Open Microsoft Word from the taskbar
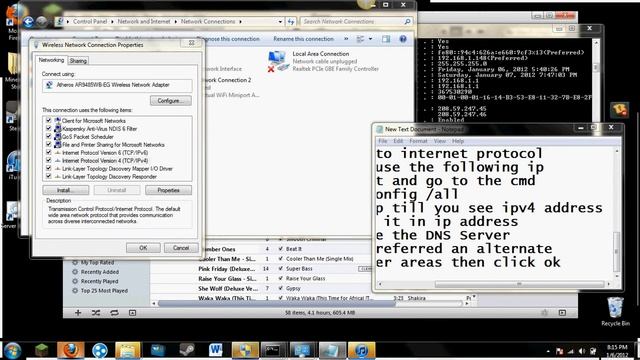Image resolution: width=640 pixels, height=360 pixels. 215,350
